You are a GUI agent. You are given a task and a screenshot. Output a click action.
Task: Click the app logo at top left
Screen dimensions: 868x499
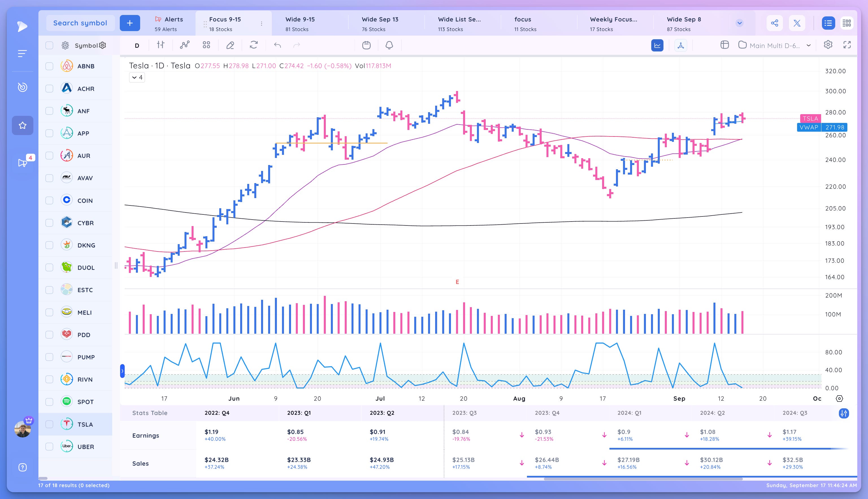[x=22, y=26]
